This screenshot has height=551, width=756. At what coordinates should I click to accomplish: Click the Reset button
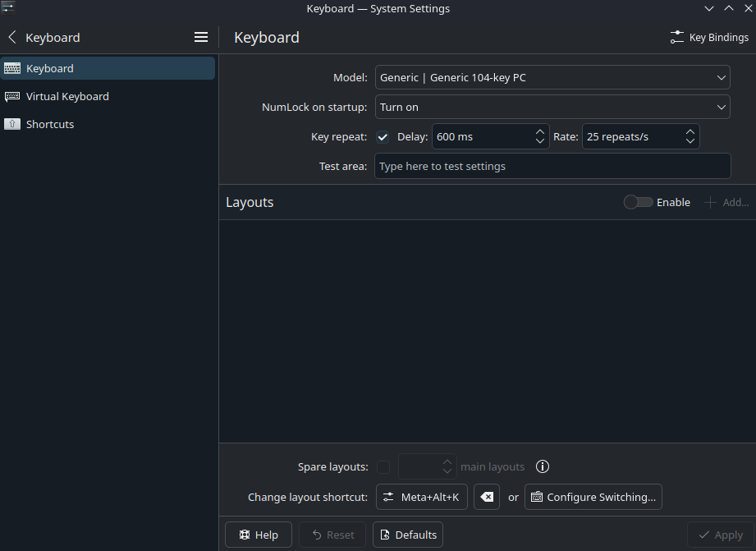(x=332, y=535)
